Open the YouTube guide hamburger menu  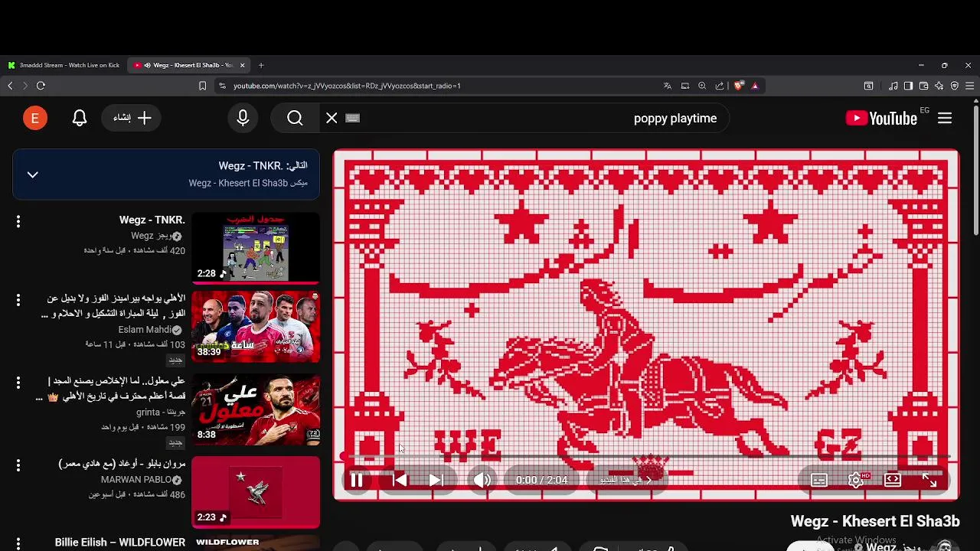coord(945,118)
